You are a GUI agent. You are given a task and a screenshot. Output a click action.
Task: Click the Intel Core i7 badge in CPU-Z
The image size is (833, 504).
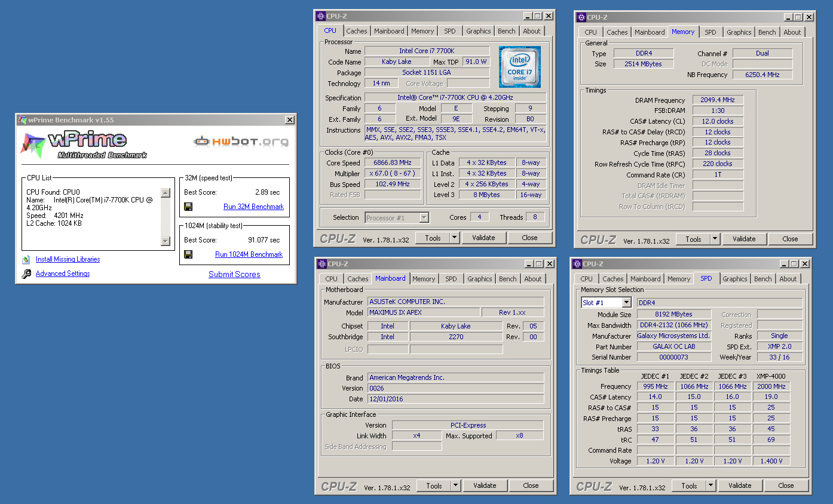(x=520, y=67)
